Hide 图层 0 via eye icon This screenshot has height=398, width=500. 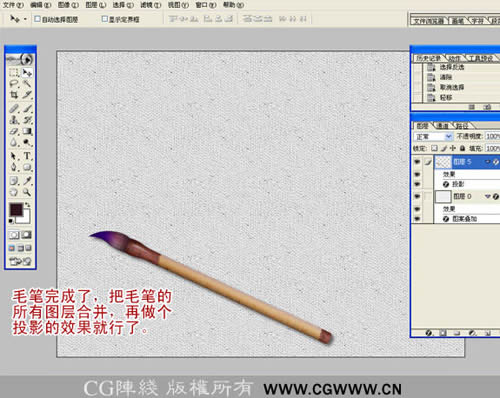pyautogui.click(x=417, y=196)
